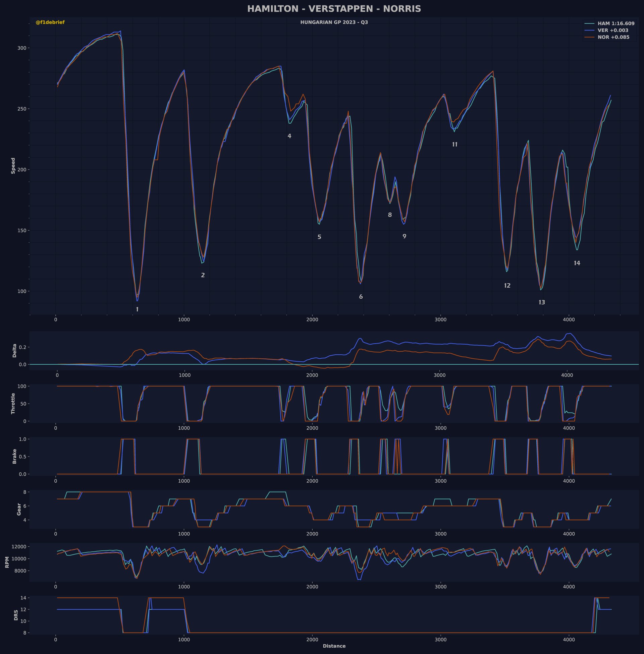Screen dimensions: 644x654
Task: Click Norris's orange legend line swatch
Action: point(589,37)
